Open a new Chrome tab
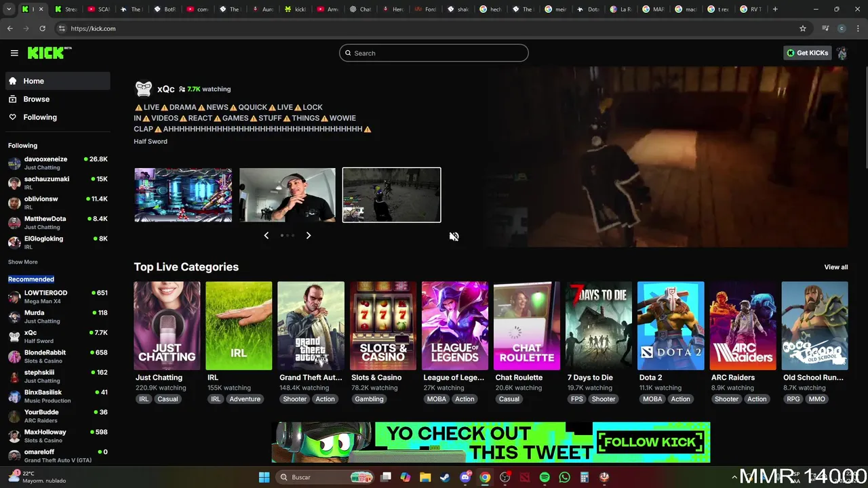 coord(775,9)
